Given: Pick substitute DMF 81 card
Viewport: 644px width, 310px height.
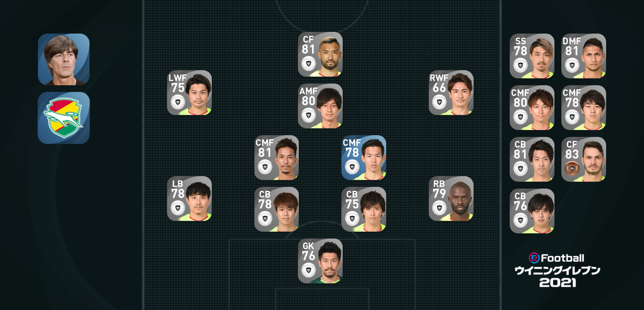Looking at the screenshot, I should point(584,56).
